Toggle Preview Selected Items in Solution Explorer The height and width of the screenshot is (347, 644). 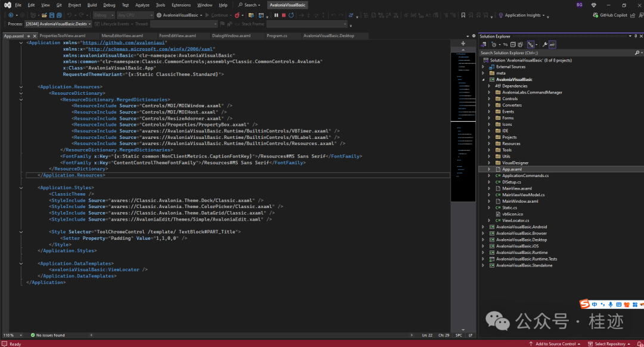point(552,44)
